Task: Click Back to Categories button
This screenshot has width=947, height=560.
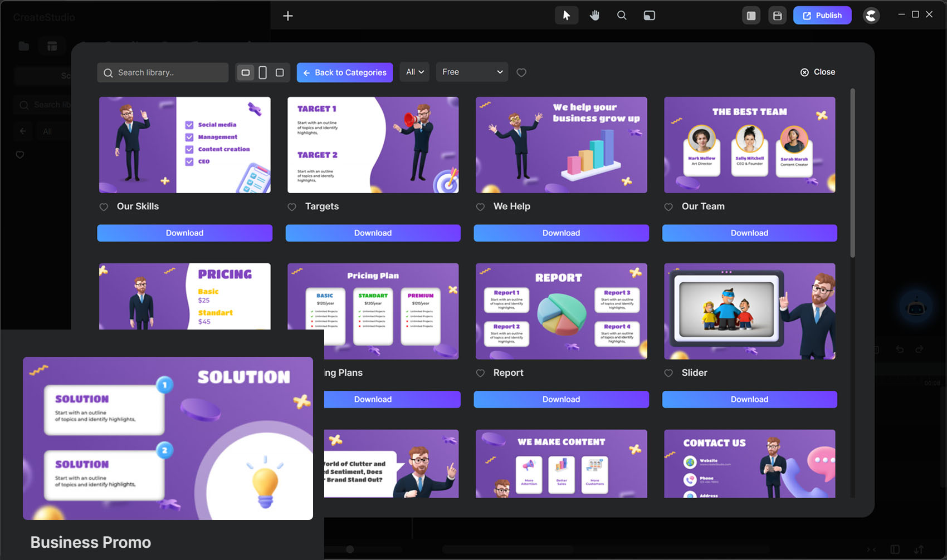Action: 345,72
